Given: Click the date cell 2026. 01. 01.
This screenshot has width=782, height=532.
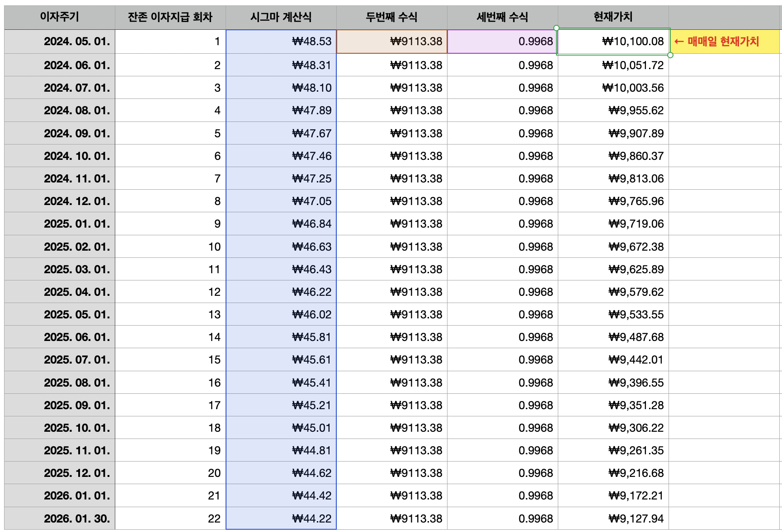Looking at the screenshot, I should (60, 495).
